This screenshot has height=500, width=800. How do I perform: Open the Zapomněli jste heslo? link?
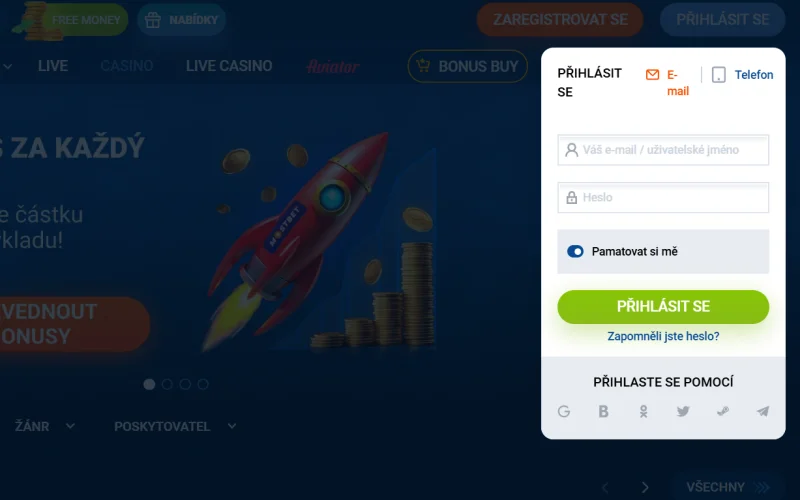(x=663, y=336)
